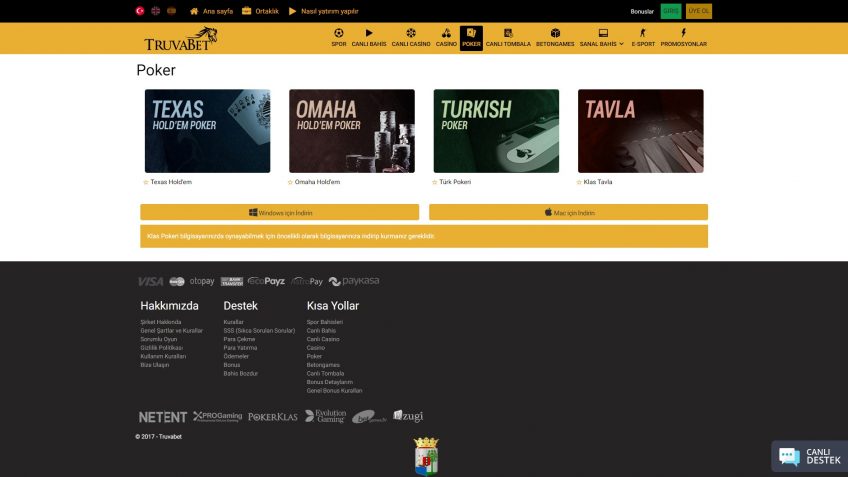
Task: Open the Canlı Bahis section
Action: 369,38
